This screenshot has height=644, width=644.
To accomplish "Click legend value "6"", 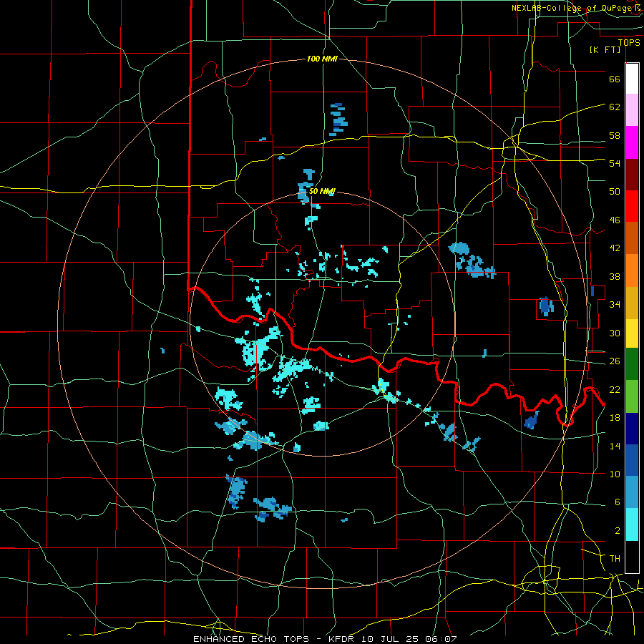I will [618, 502].
